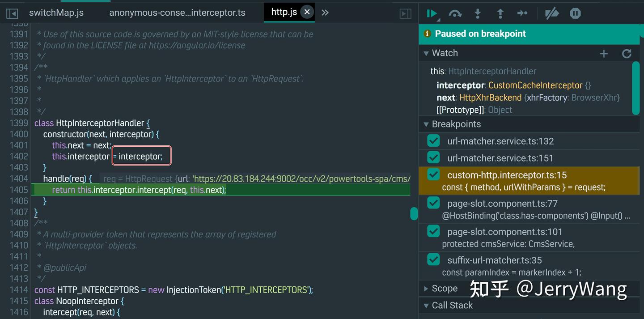Close the http.js tab
The width and height of the screenshot is (644, 319).
tap(307, 12)
